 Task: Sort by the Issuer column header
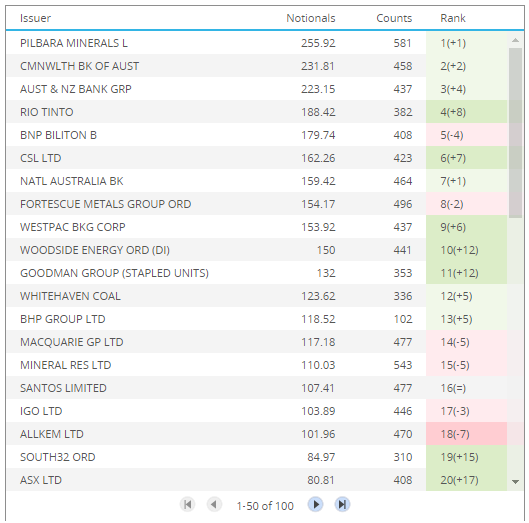pyautogui.click(x=35, y=18)
